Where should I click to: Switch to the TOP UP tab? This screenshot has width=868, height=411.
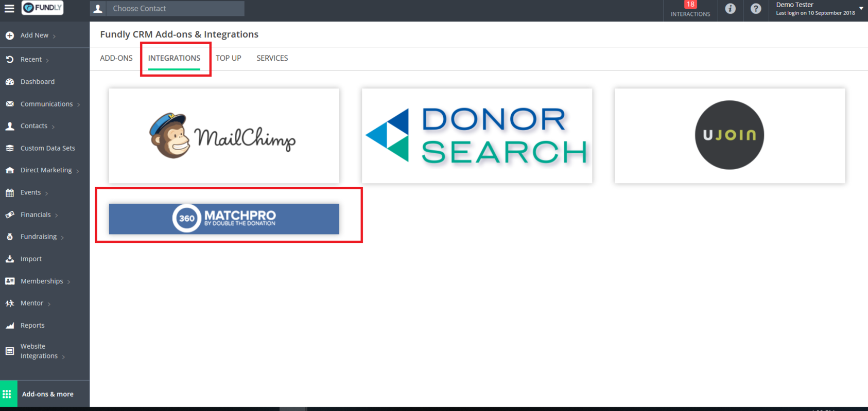(229, 58)
